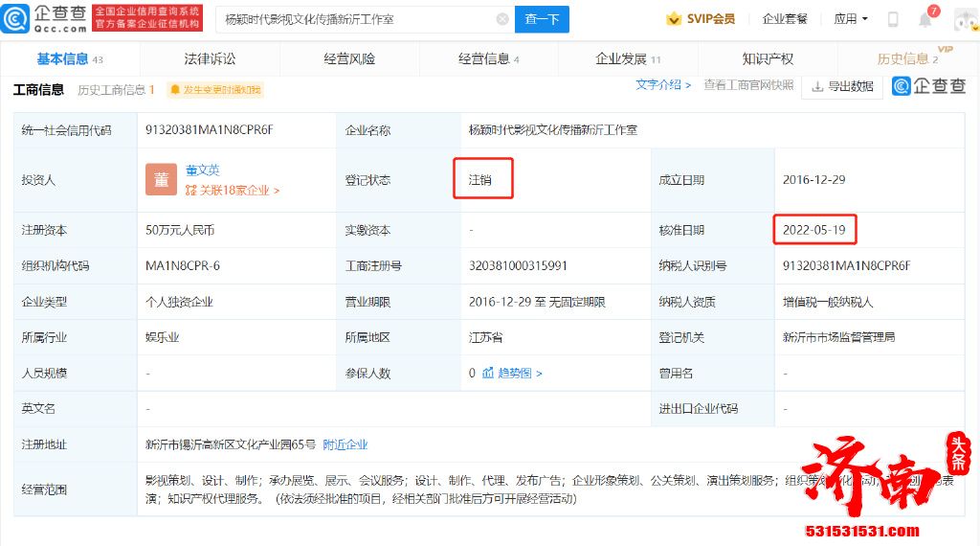
Task: Expand 文字介绍 link
Action: [663, 85]
